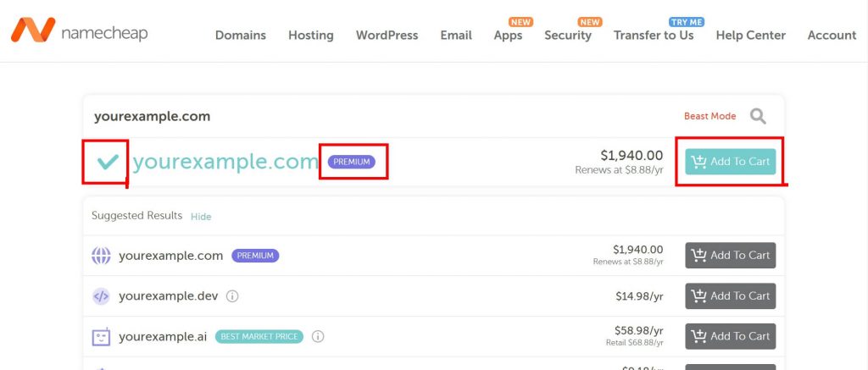Viewport: 868px width, 370px height.
Task: Go to Transfer to Us
Action: click(654, 36)
